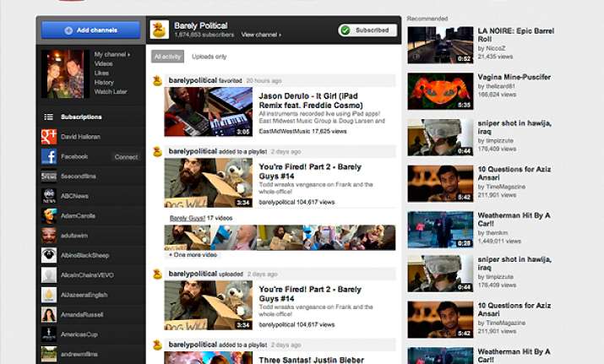Switch to the Uploads only tab

[209, 57]
